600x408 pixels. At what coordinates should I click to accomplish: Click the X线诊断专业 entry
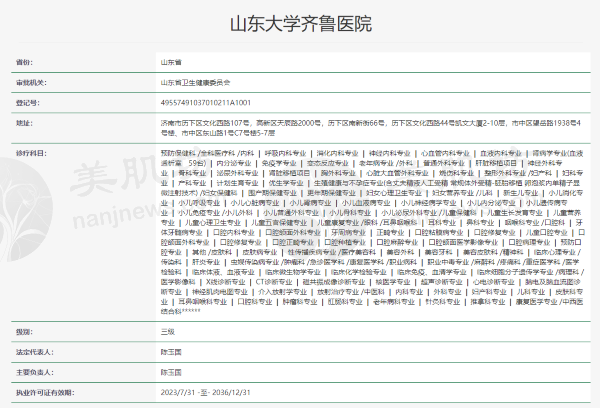point(225,282)
